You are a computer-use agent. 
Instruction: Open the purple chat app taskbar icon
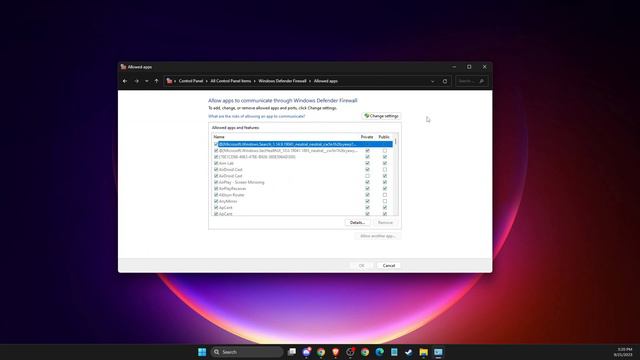[x=307, y=352]
